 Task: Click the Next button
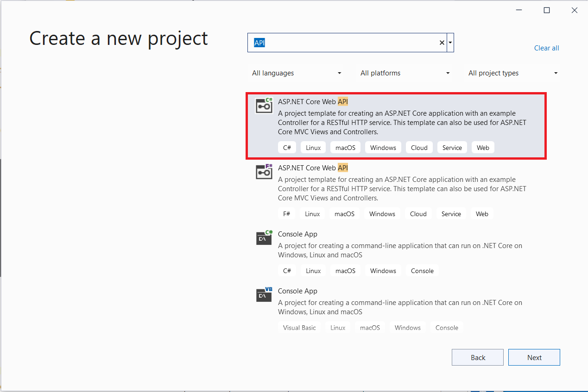pyautogui.click(x=534, y=357)
